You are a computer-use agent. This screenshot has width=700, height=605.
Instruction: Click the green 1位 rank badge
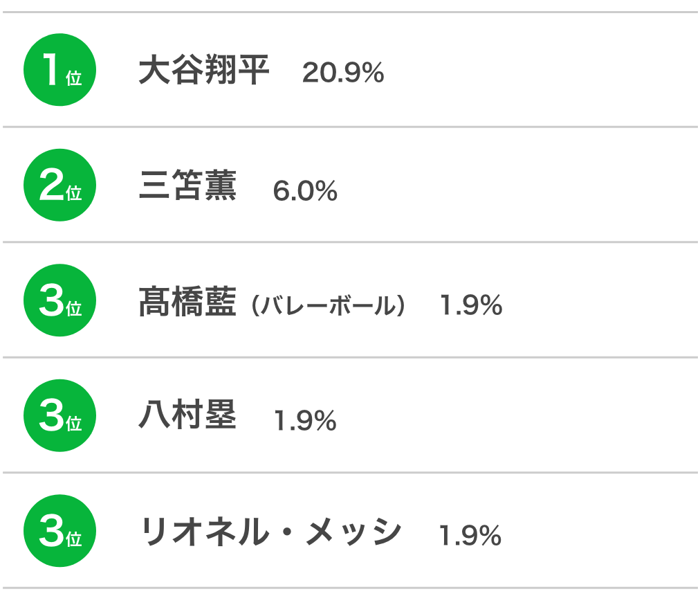click(x=59, y=70)
